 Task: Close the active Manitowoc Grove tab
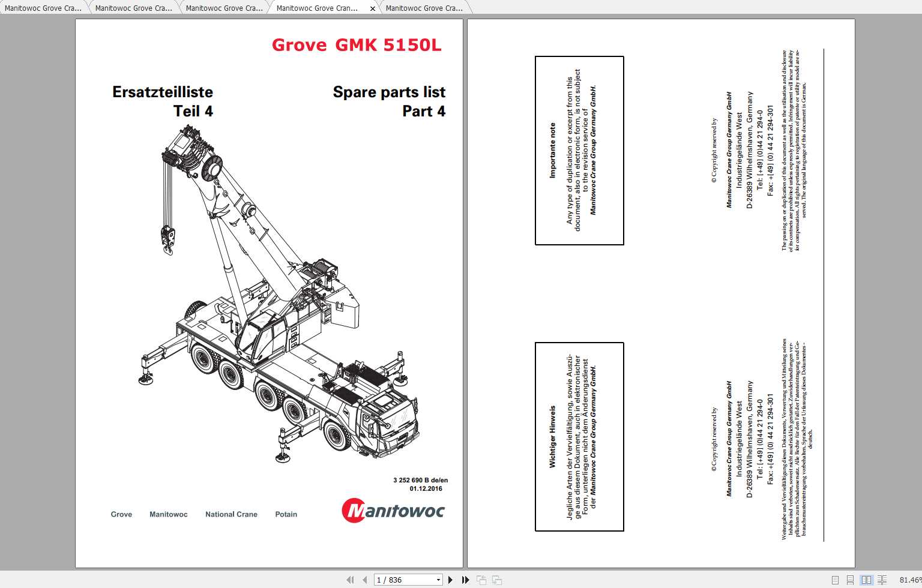tap(372, 8)
